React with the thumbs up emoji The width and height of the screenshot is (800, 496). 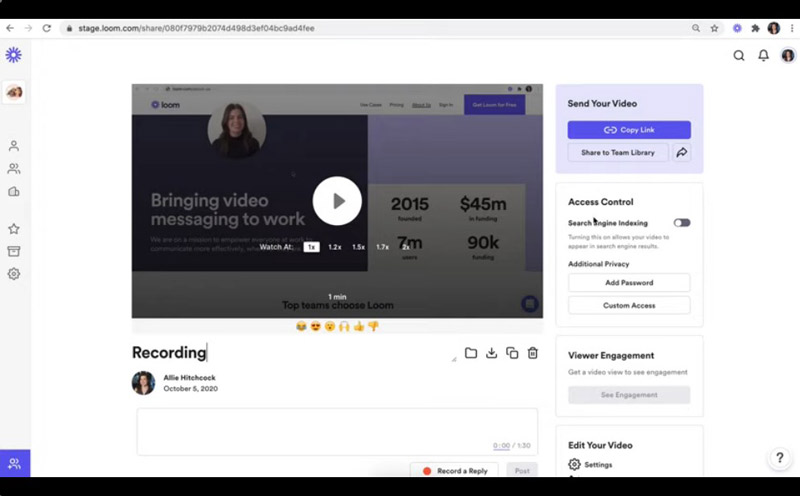coord(359,327)
